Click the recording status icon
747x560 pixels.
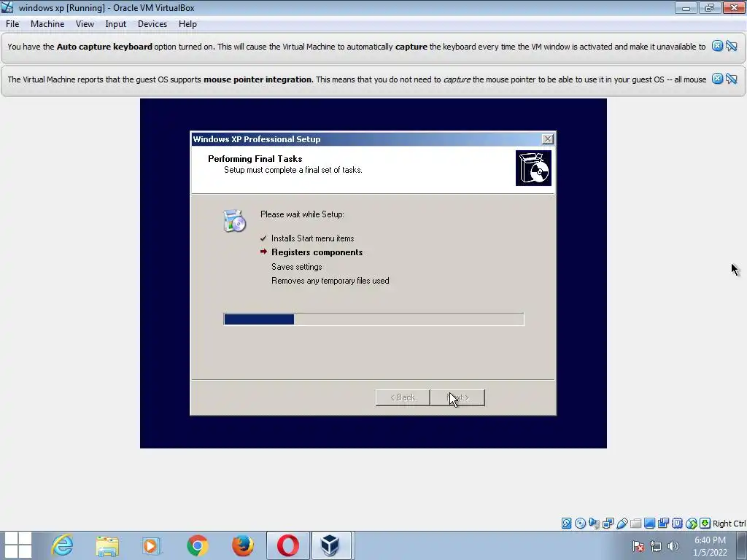(663, 524)
